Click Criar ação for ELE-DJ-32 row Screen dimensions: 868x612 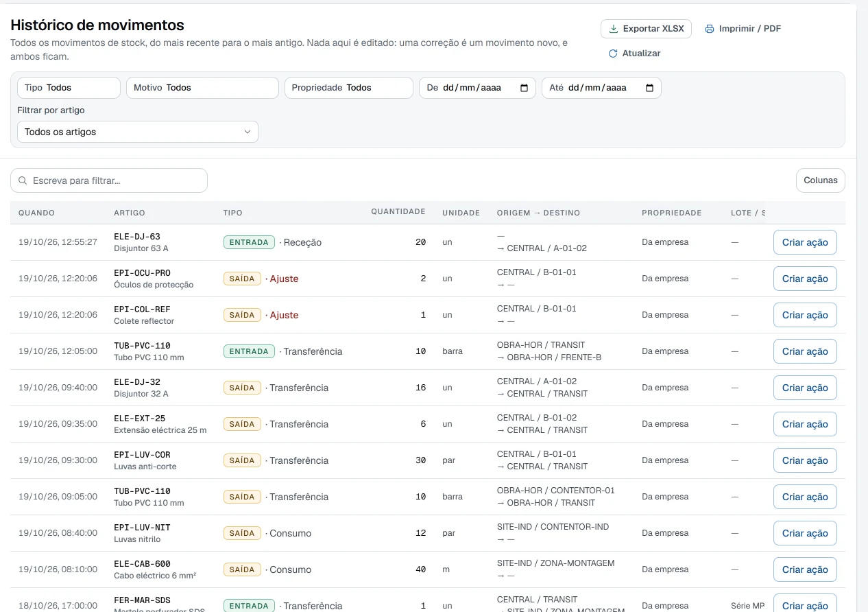[805, 388]
